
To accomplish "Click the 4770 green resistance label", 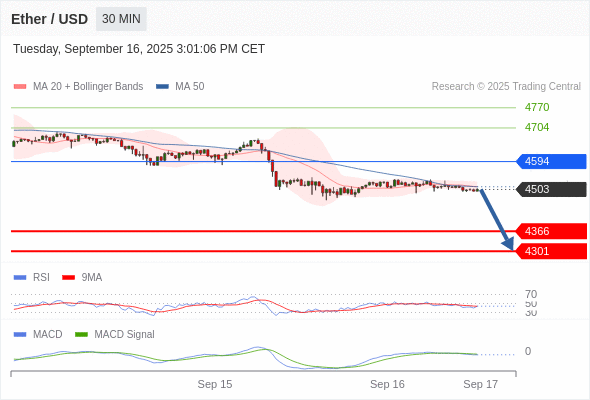I will click(x=537, y=107).
